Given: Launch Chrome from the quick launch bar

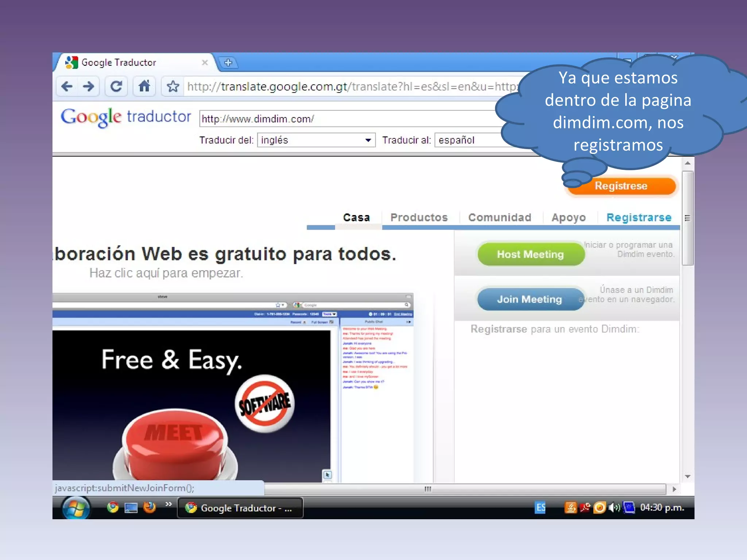Looking at the screenshot, I should [113, 507].
